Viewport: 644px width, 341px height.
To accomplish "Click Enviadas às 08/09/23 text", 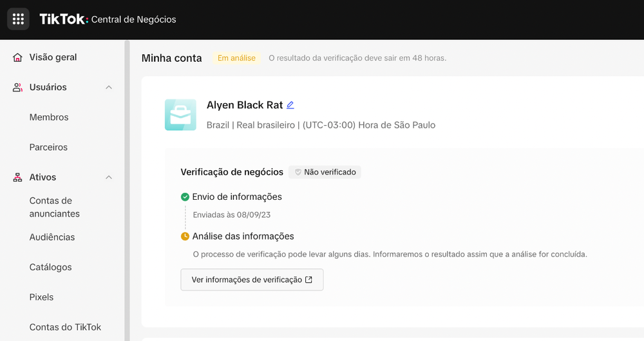I will click(x=232, y=215).
